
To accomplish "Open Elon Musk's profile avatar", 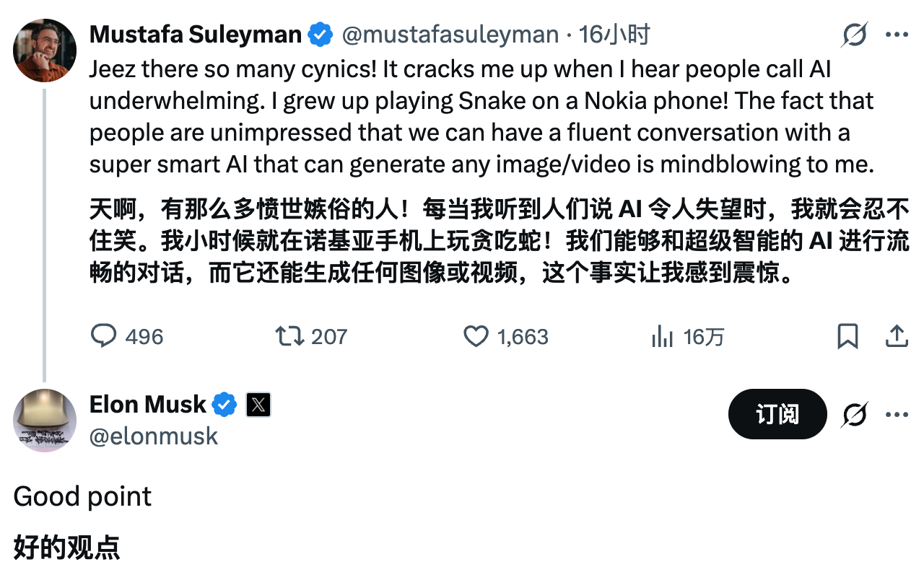I will click(x=45, y=421).
